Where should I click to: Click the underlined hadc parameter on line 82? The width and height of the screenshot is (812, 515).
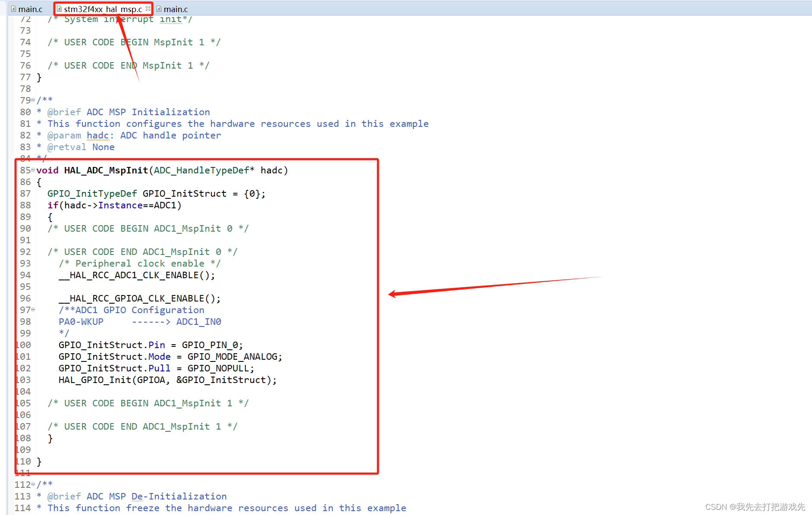(98, 135)
